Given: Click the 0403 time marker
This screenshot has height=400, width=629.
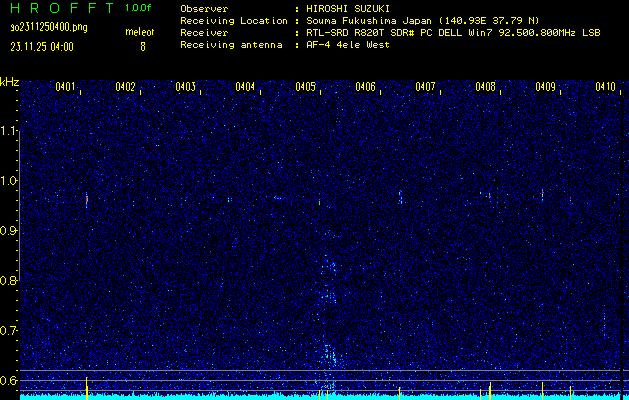Looking at the screenshot, I should [186, 87].
